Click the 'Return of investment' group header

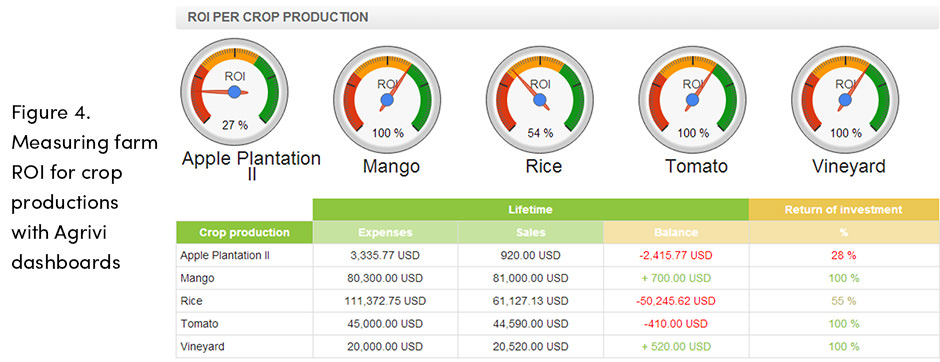pos(843,210)
